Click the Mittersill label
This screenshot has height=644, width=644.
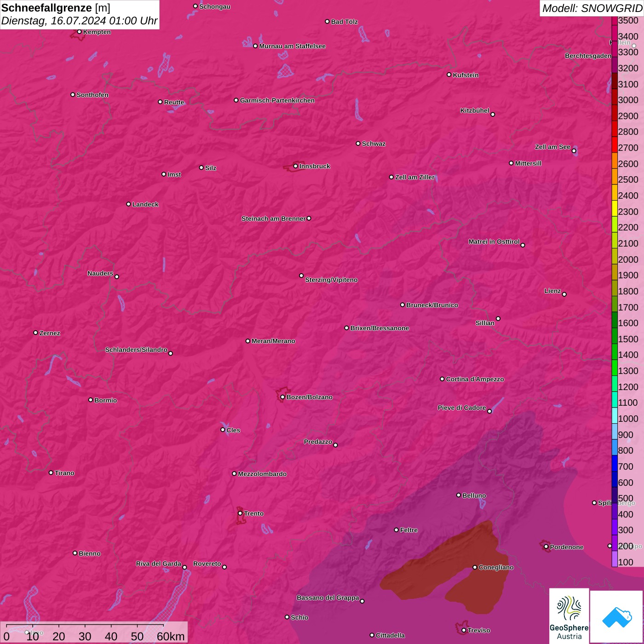pos(528,163)
